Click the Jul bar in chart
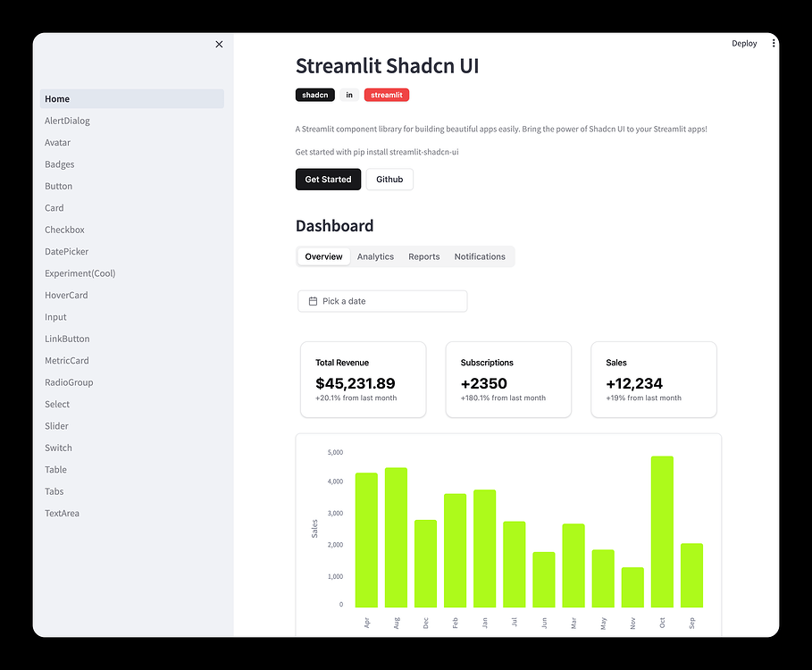Image resolution: width=812 pixels, height=670 pixels. [x=515, y=565]
